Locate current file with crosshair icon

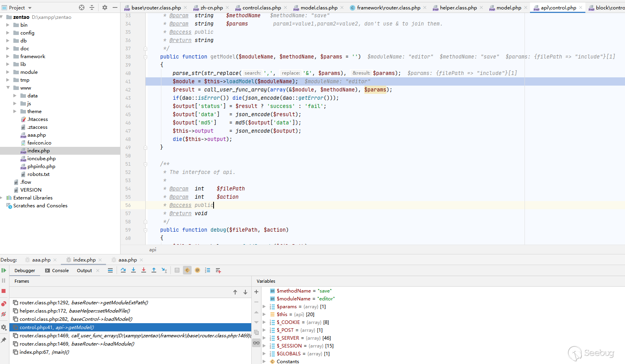click(x=82, y=7)
